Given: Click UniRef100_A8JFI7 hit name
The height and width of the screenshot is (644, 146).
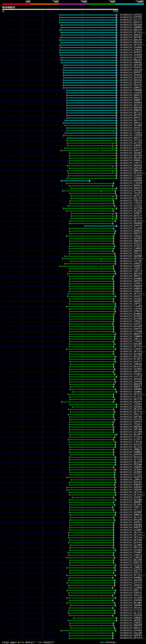Looking at the screenshot, I should pos(131,120).
